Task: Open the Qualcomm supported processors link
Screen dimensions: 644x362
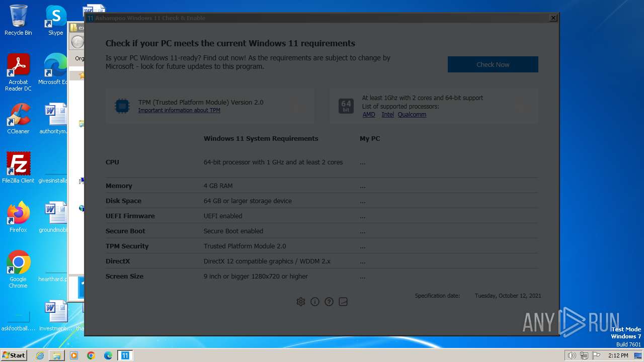Action: coord(412,115)
